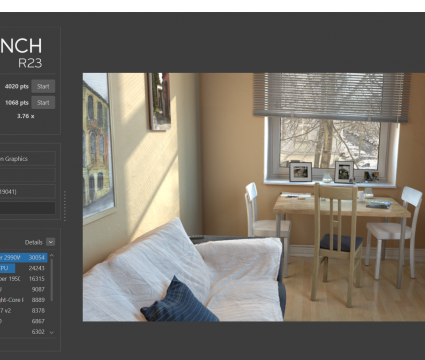
Task: Click the Details label in ranking panel
Action: click(x=34, y=242)
